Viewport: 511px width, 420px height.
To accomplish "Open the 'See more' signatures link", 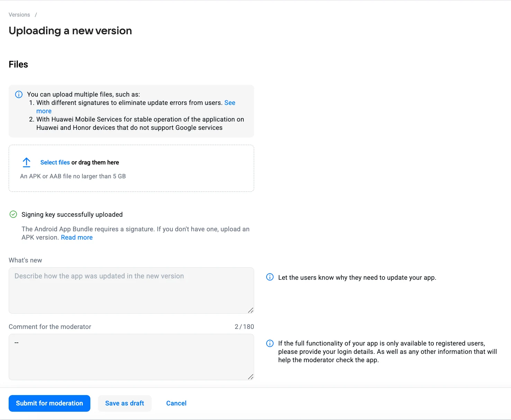I will pyautogui.click(x=230, y=103).
